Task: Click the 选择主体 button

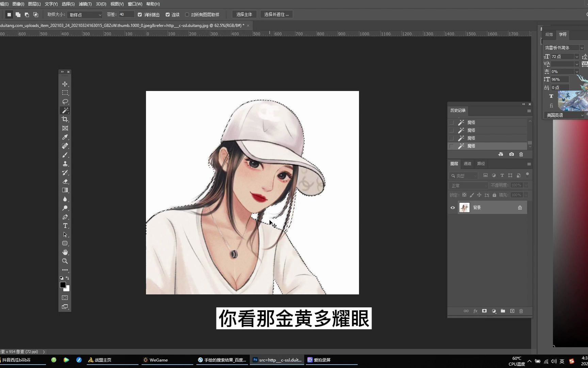Action: (x=244, y=14)
